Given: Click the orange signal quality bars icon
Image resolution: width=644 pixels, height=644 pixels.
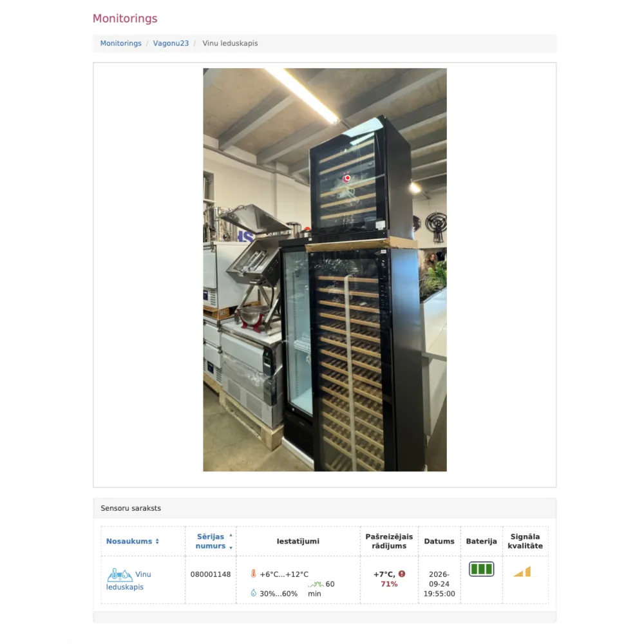Looking at the screenshot, I should point(522,572).
